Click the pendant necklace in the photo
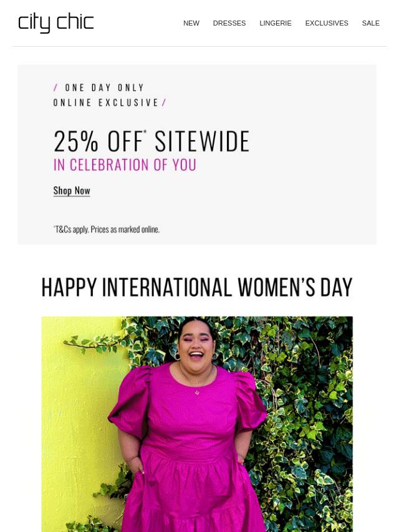 click(197, 392)
